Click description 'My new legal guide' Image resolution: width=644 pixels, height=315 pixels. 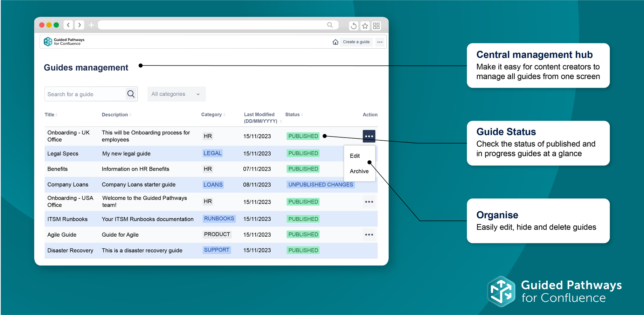tap(126, 154)
